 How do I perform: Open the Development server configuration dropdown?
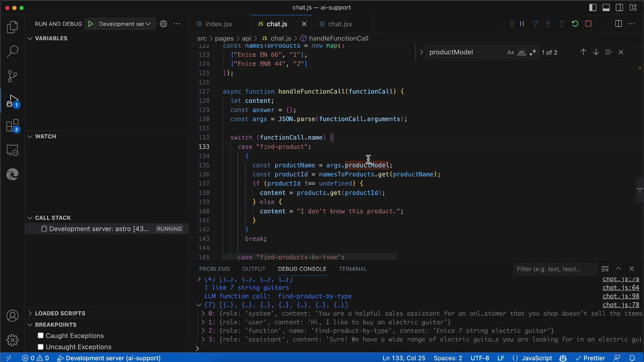point(125,24)
